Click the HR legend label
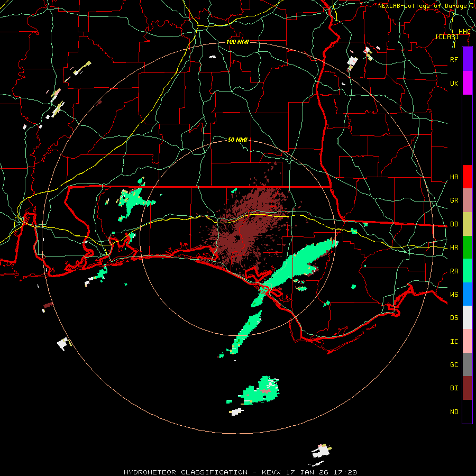476x476 pixels. [x=454, y=248]
